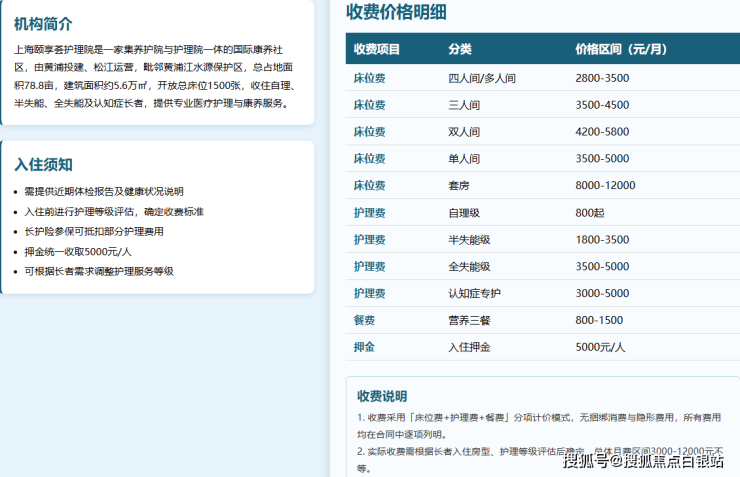The width and height of the screenshot is (740, 477).
Task: Click the 自理级 cell
Action: click(x=464, y=213)
